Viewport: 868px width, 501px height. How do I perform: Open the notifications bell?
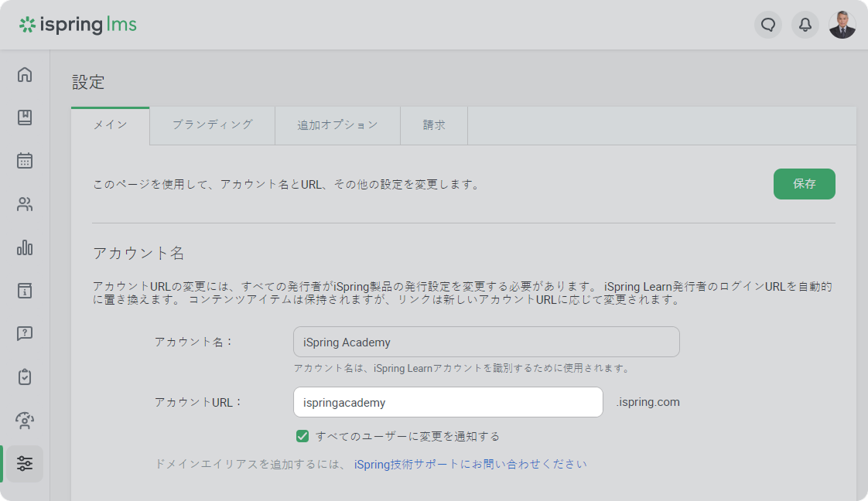click(x=805, y=25)
